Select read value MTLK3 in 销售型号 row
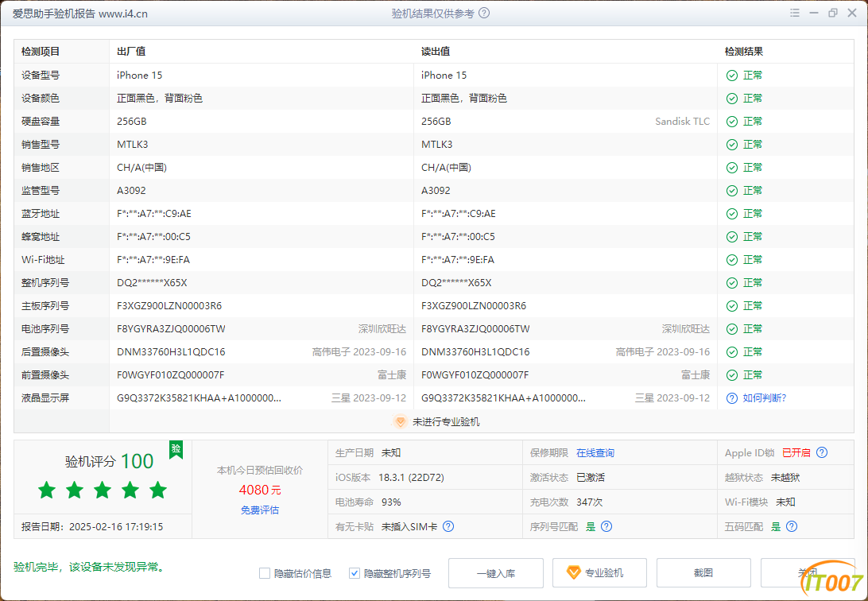The width and height of the screenshot is (868, 601). tap(436, 145)
